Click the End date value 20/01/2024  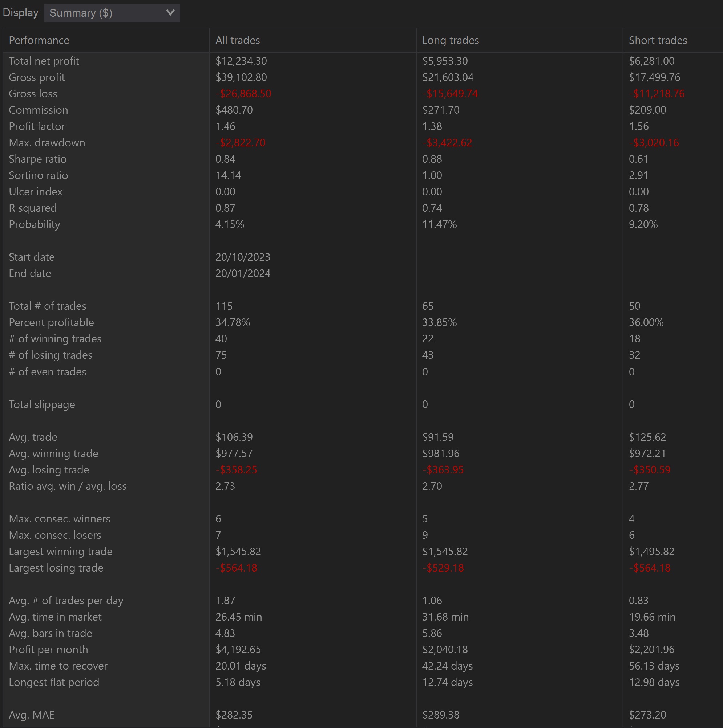[x=243, y=273]
